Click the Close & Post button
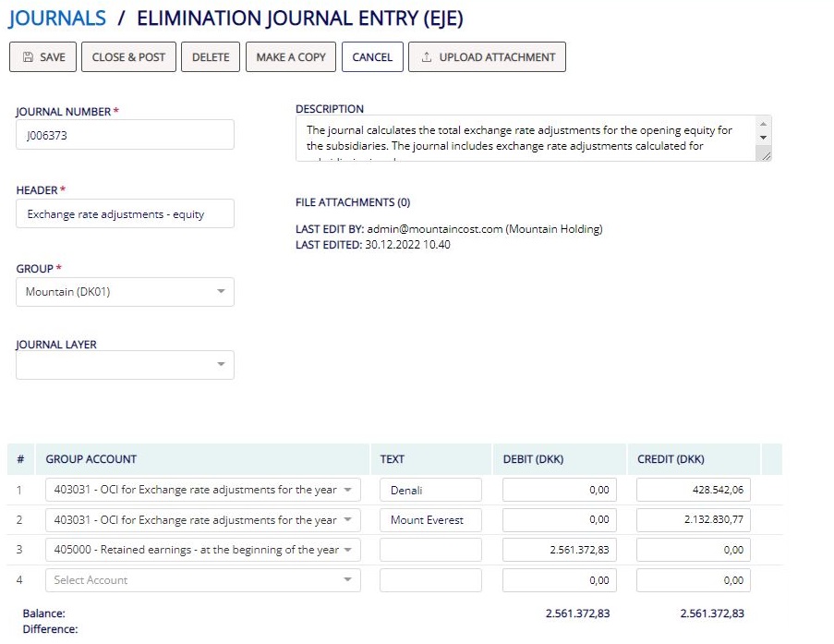Screen dimensions: 834x644 click(128, 57)
